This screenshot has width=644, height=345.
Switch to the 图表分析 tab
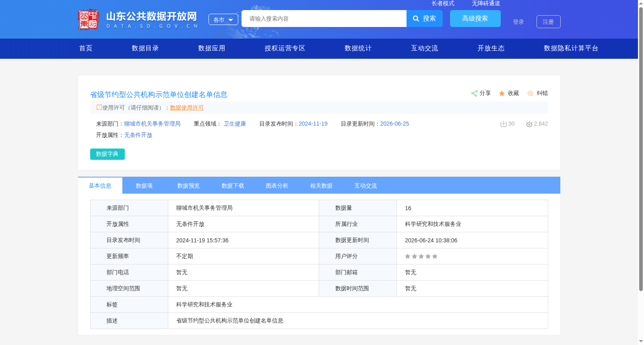[x=277, y=186]
